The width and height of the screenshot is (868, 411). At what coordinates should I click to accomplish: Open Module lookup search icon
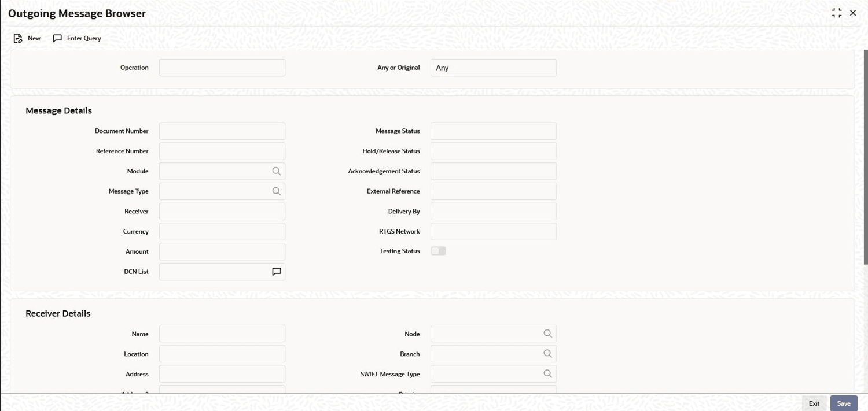[x=277, y=171]
